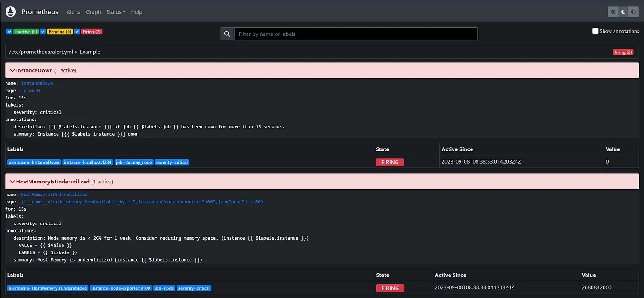Click the firing (2) badge on alert.yml group row

tap(623, 52)
